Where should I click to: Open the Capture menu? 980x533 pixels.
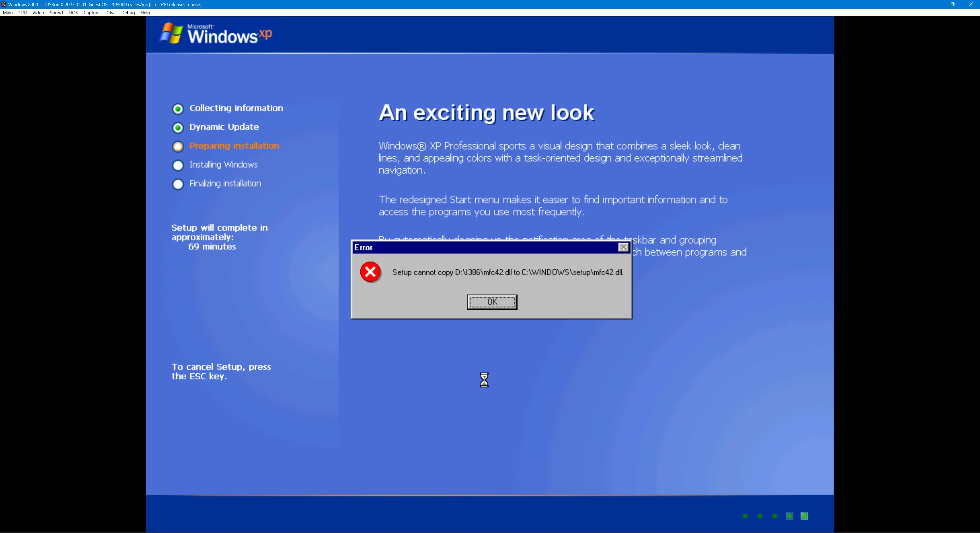91,12
